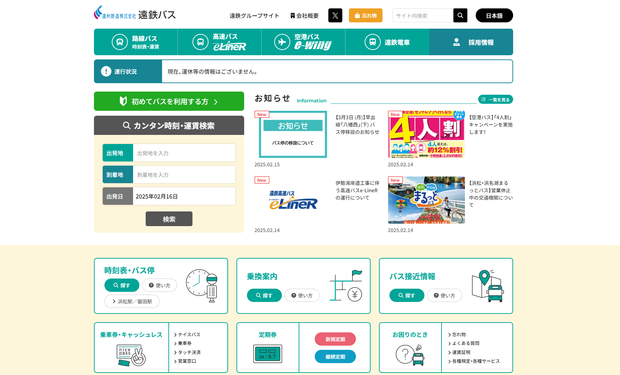Open the 路線バス 時刻表・運賃 menu
Image resolution: width=620 pixels, height=375 pixels.
[x=136, y=42]
